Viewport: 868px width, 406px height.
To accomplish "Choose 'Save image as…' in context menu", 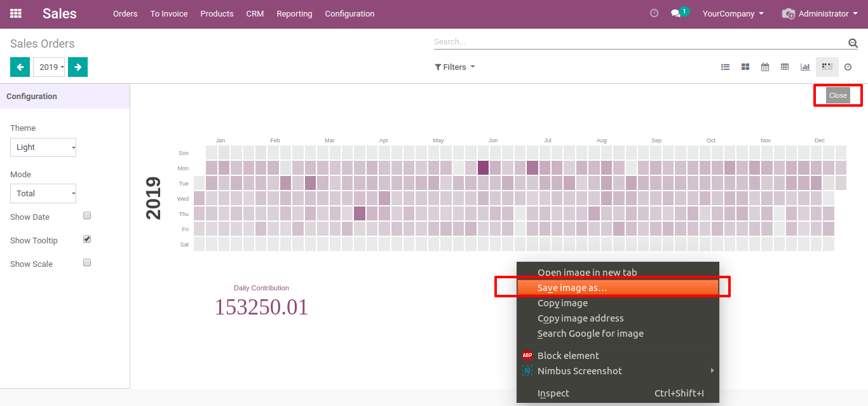I will pos(572,288).
